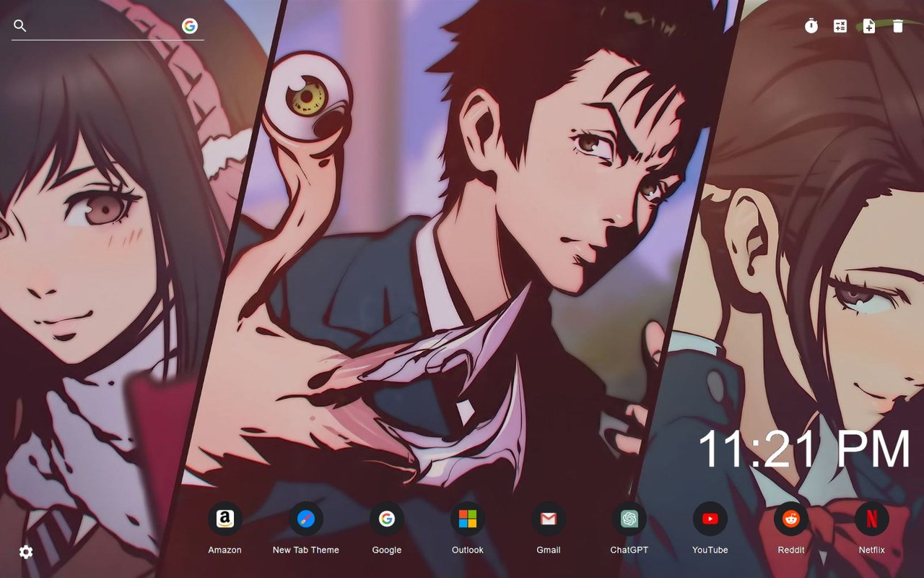924x578 pixels.
Task: Open the YouTube shortcut icon
Action: (x=710, y=519)
